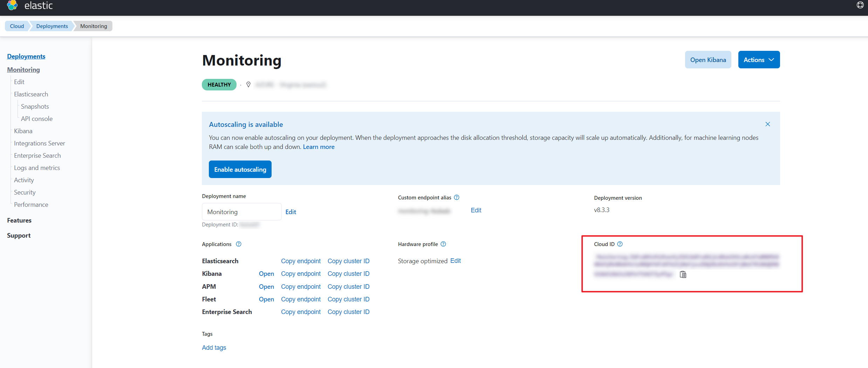Open Elasticsearch in the sidebar

coord(31,94)
